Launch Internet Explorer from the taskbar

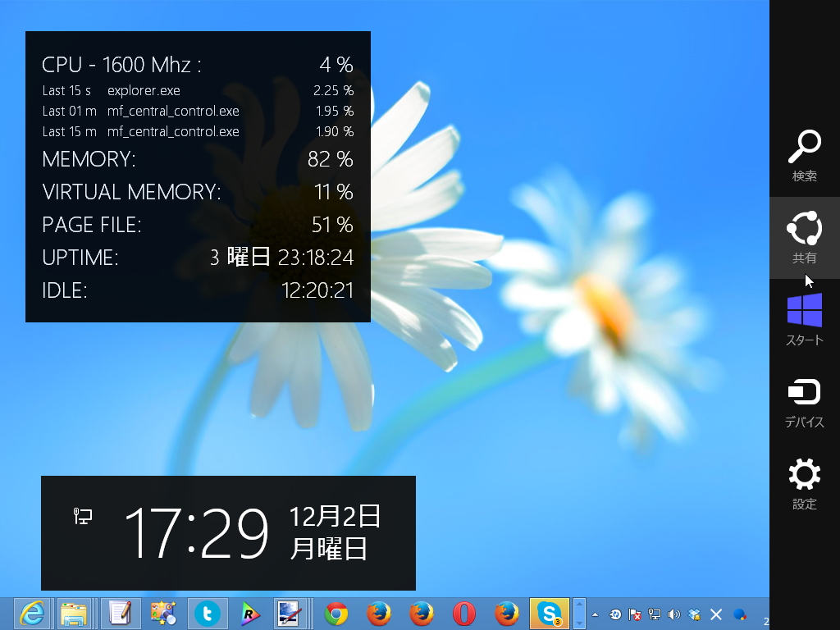click(32, 614)
